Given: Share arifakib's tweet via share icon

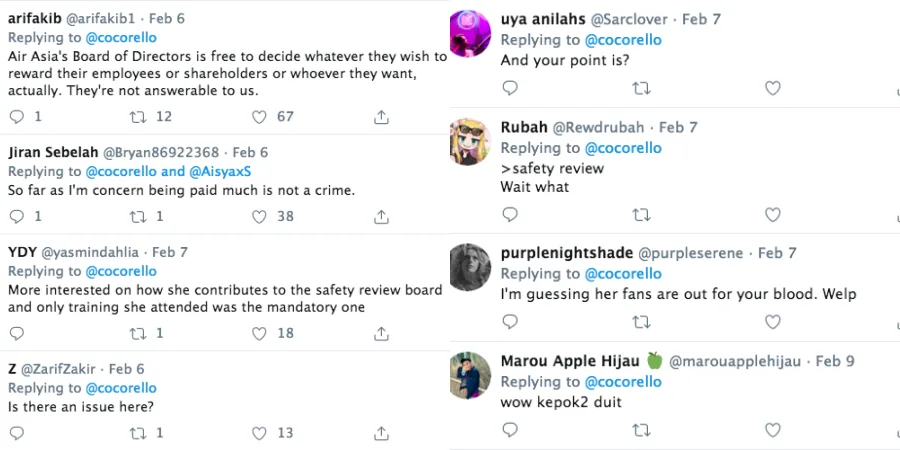Looking at the screenshot, I should point(381,117).
